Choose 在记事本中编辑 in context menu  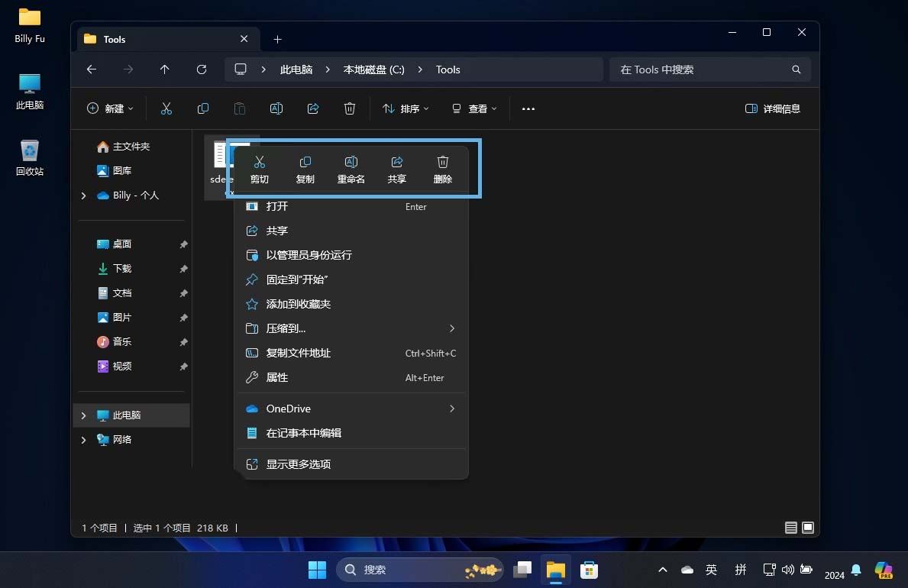click(x=353, y=433)
